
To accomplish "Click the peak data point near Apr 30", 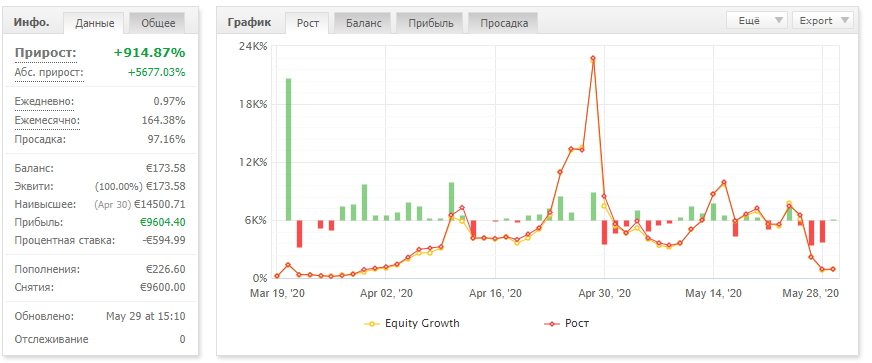I will pos(593,58).
